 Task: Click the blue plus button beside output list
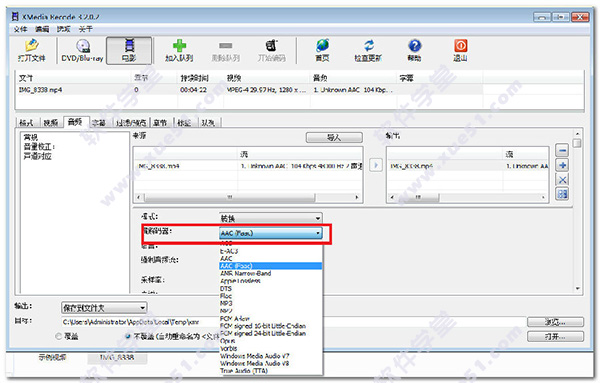point(562,165)
